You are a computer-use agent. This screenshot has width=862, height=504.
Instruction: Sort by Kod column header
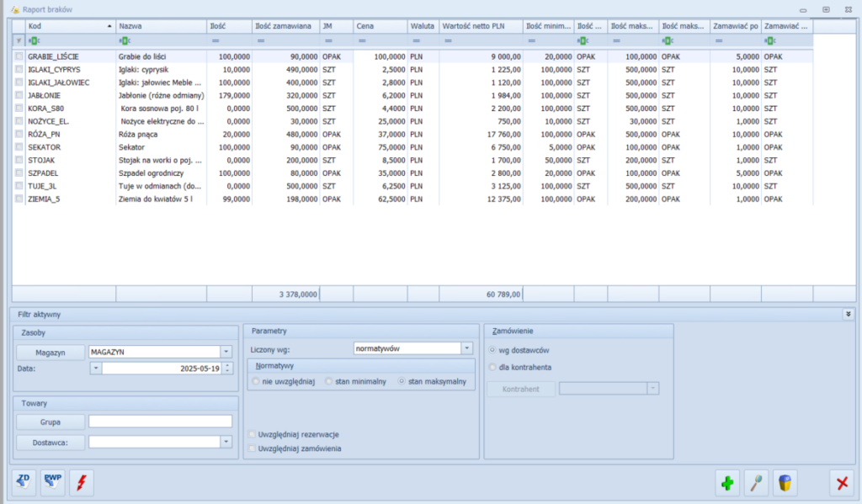(70, 26)
